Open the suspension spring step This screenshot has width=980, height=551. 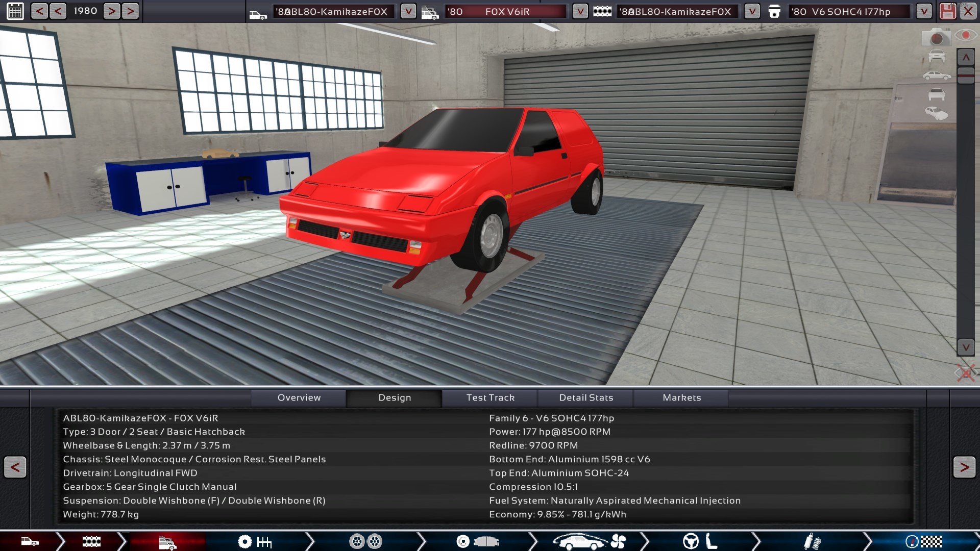[812, 541]
